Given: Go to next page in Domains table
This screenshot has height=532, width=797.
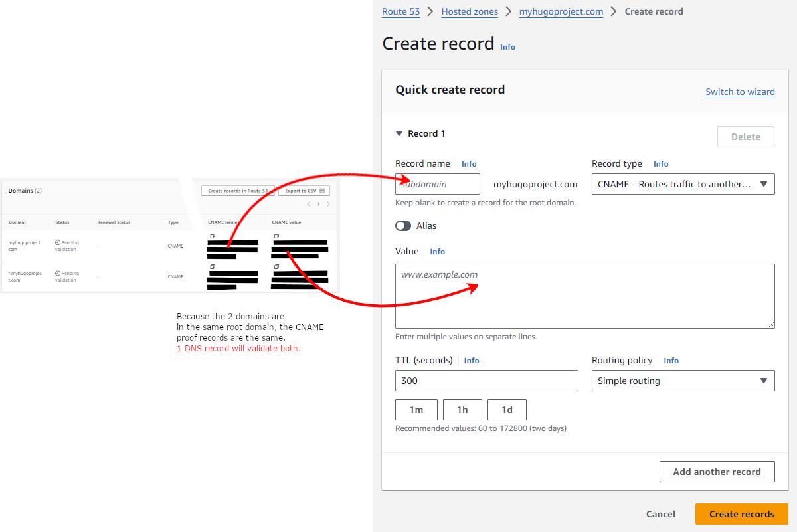Looking at the screenshot, I should [328, 205].
